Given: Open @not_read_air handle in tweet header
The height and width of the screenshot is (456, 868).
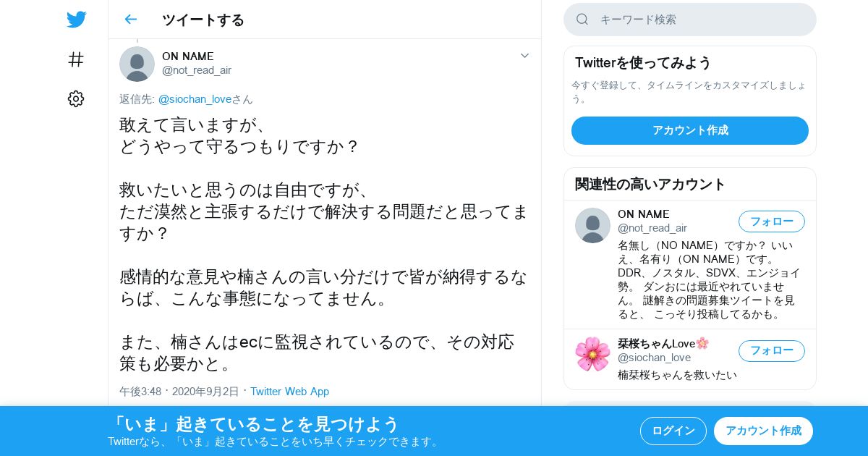Looking at the screenshot, I should click(x=197, y=70).
